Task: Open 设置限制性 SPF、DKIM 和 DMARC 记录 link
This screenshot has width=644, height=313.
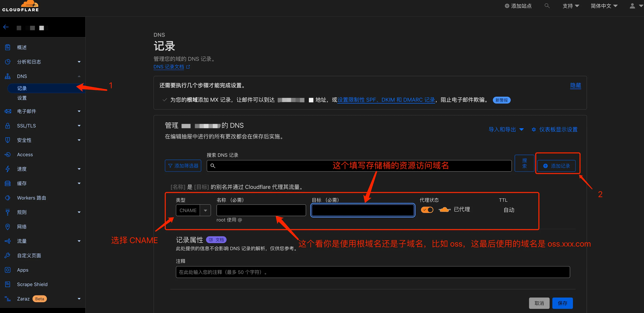Action: pos(386,100)
